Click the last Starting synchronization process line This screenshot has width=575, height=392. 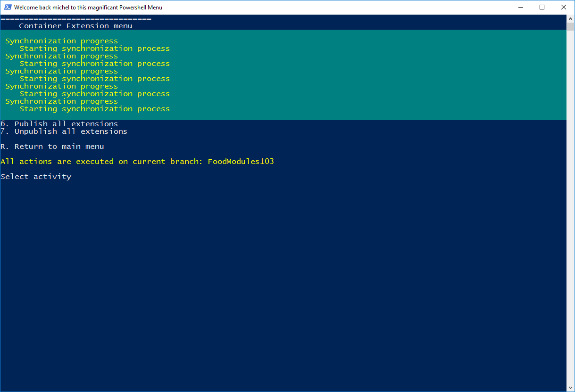tap(94, 108)
